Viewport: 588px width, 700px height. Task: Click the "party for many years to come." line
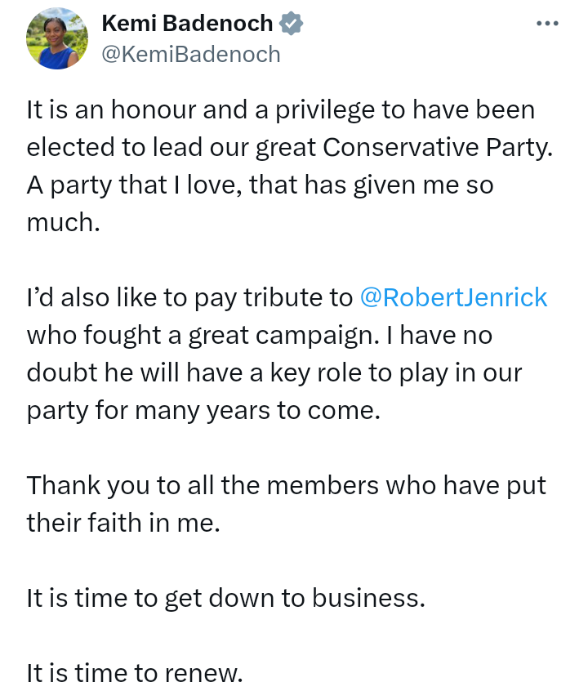coord(204,410)
